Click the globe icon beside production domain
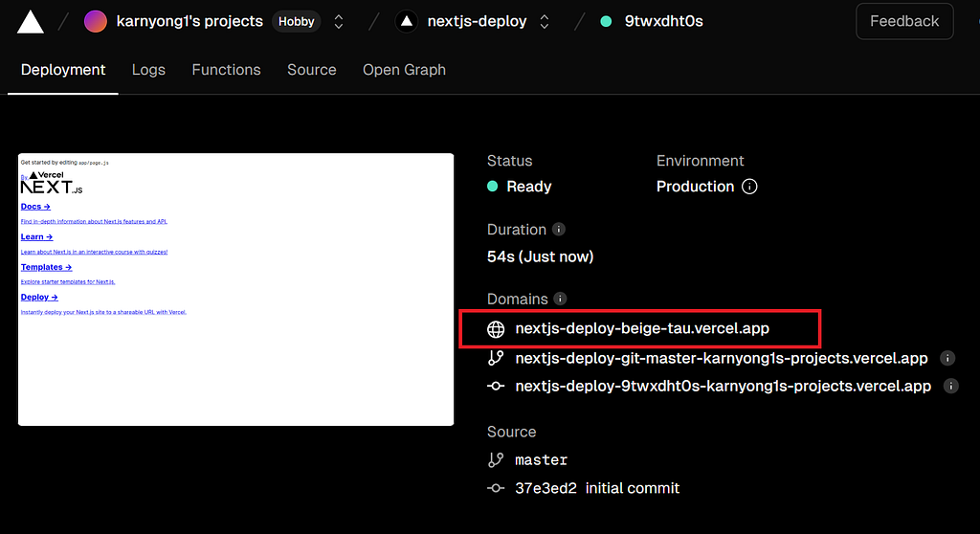 tap(496, 329)
